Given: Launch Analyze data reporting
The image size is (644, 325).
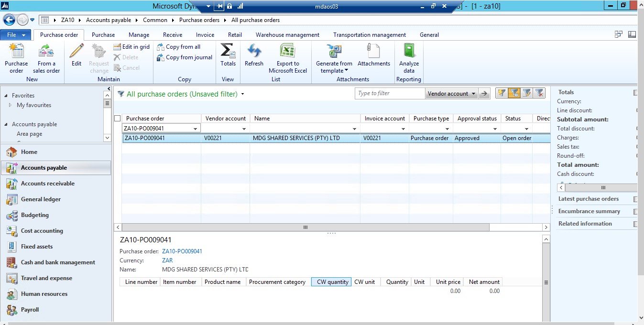Looking at the screenshot, I should [409, 58].
